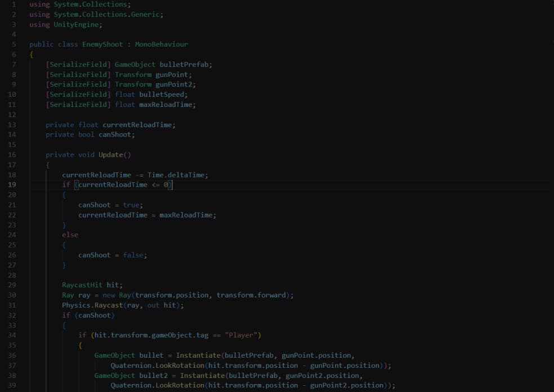The image size is (554, 392).
Task: Click the Physics.Raycast call
Action: 96,305
